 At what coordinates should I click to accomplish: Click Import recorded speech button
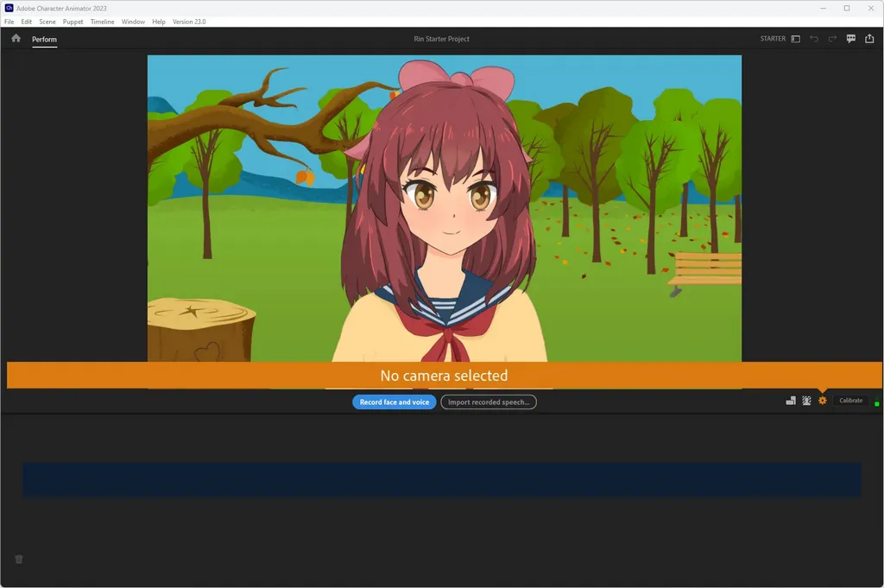point(489,402)
